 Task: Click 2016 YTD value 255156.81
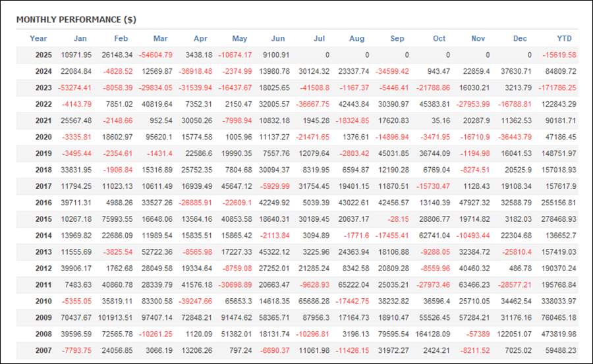559,203
